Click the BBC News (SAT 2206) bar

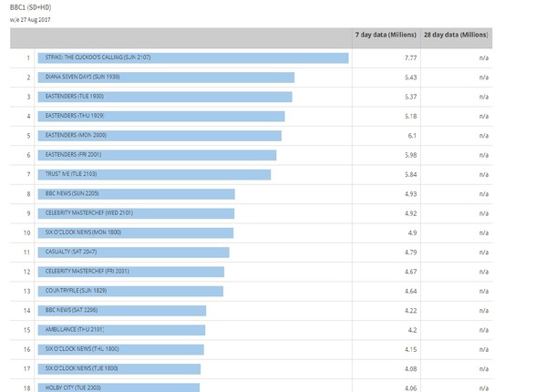[123, 311]
